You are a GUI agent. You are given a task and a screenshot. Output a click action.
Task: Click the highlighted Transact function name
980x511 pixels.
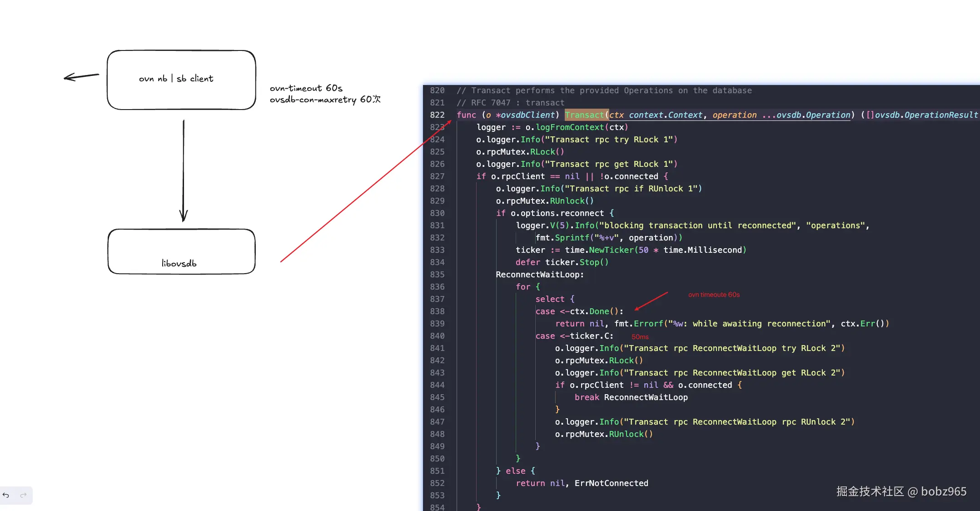pyautogui.click(x=584, y=115)
